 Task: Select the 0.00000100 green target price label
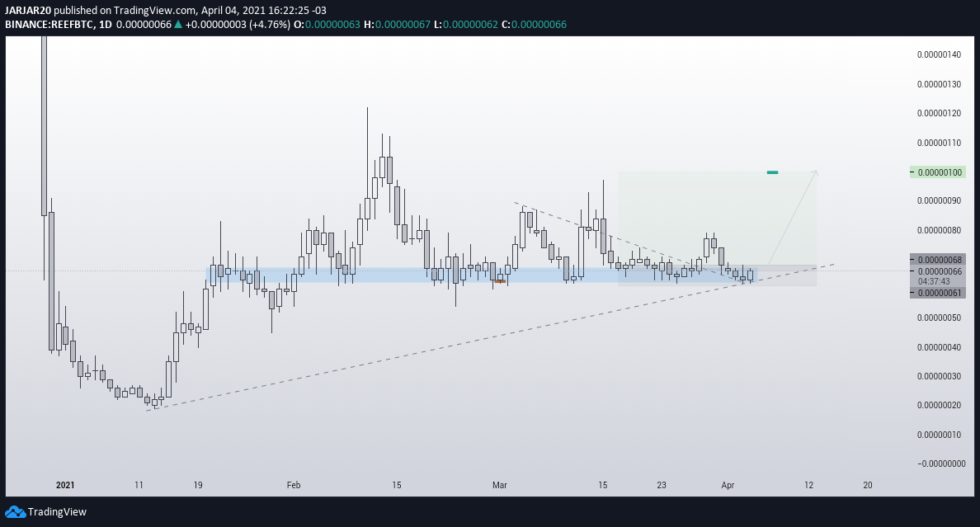pos(938,172)
